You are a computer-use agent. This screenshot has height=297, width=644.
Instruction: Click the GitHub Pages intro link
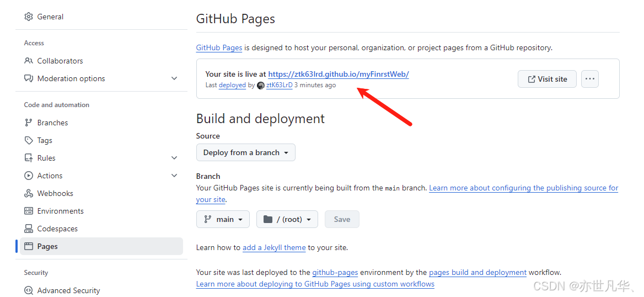(x=219, y=47)
